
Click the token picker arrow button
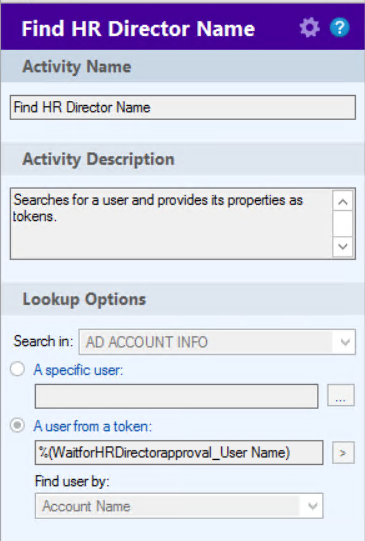click(343, 452)
